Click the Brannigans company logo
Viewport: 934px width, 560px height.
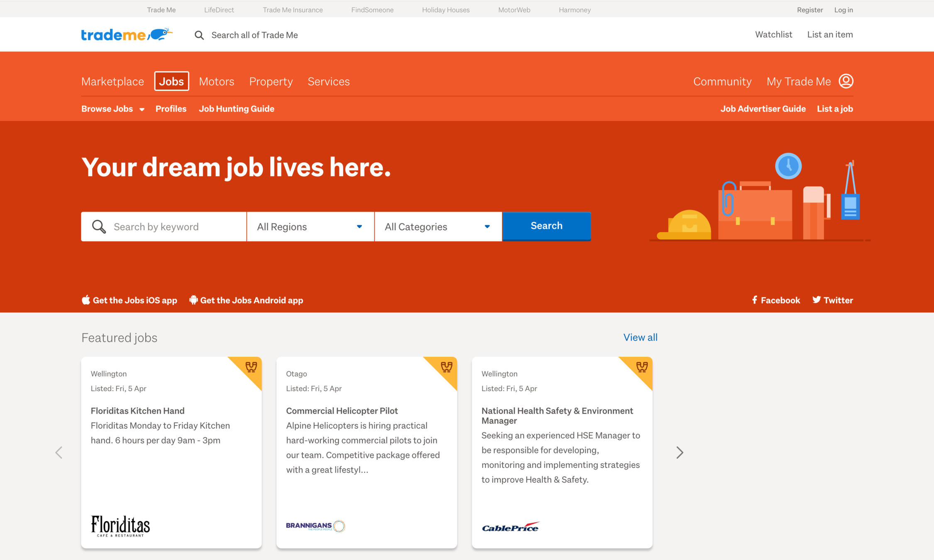[315, 526]
